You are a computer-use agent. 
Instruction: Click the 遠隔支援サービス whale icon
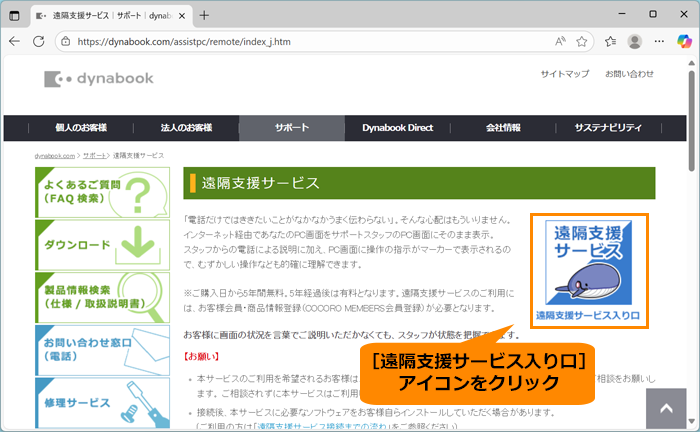click(588, 262)
